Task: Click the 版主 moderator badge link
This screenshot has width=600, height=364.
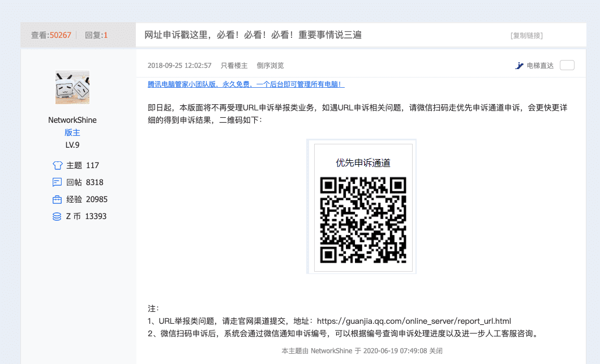Action: (x=72, y=132)
